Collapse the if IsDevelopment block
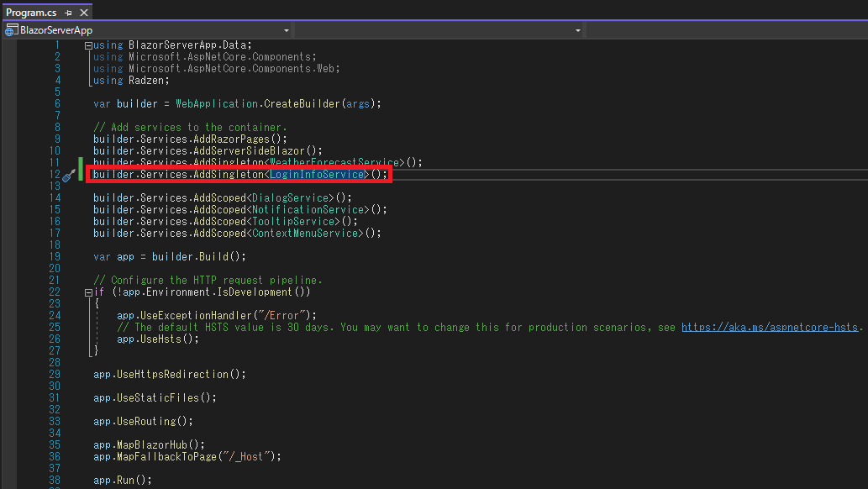Image resolution: width=868 pixels, height=489 pixels. coord(88,292)
